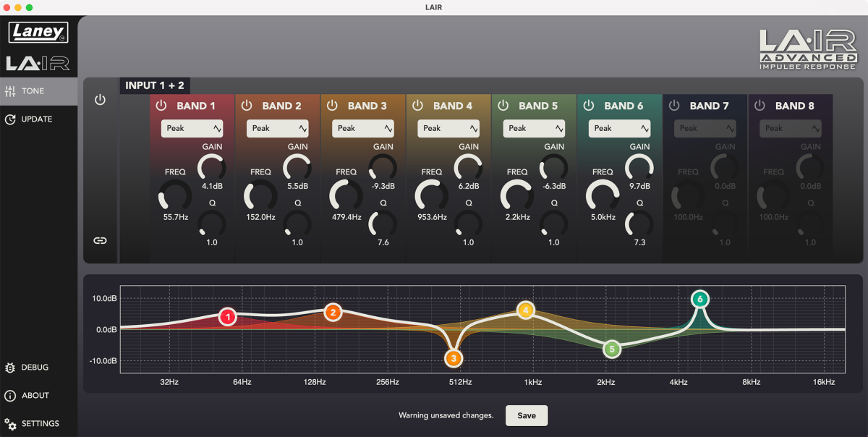Screen dimensions: 868x437
Task: Click the link channels chain icon
Action: (100, 240)
